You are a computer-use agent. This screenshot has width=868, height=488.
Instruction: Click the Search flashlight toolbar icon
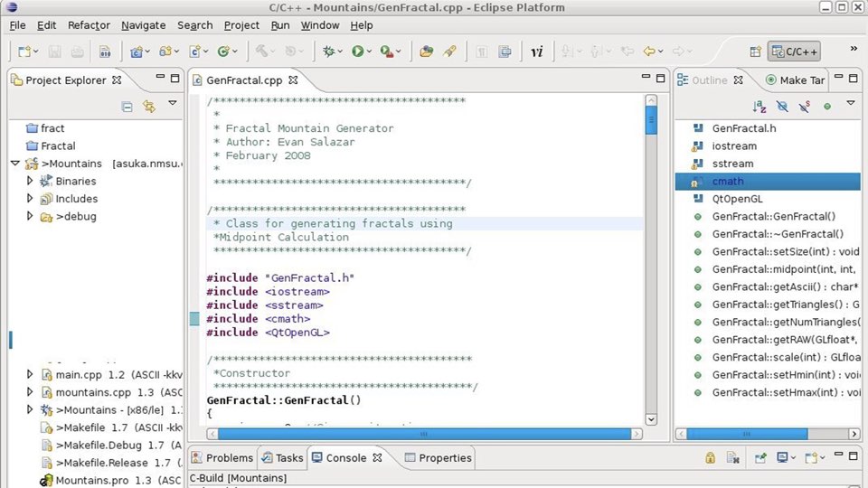[449, 52]
